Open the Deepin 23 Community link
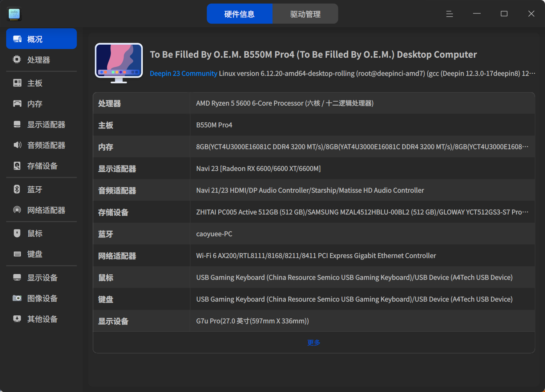The width and height of the screenshot is (545, 392). 183,73
